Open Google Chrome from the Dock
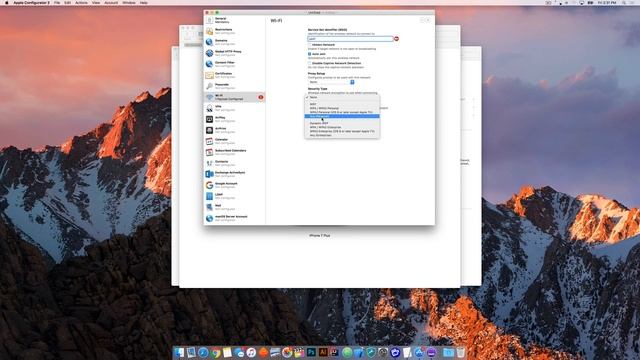Image resolution: width=640 pixels, height=360 pixels. [215, 352]
